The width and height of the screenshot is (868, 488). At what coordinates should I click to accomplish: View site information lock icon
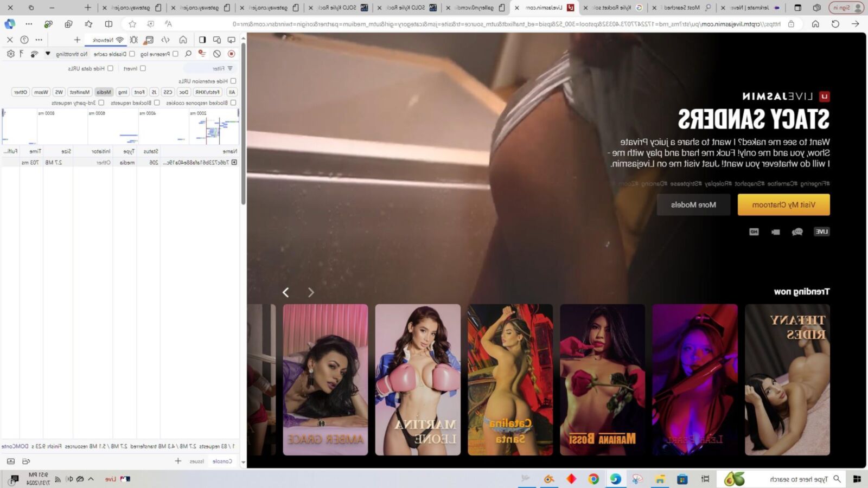(792, 24)
